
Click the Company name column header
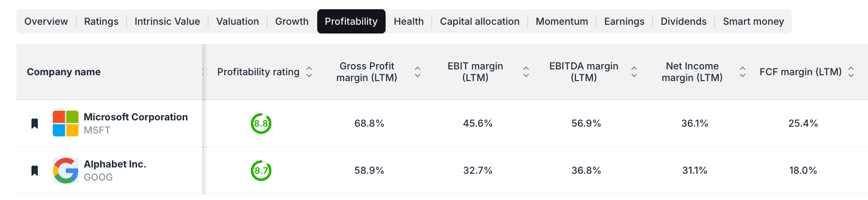pyautogui.click(x=63, y=72)
